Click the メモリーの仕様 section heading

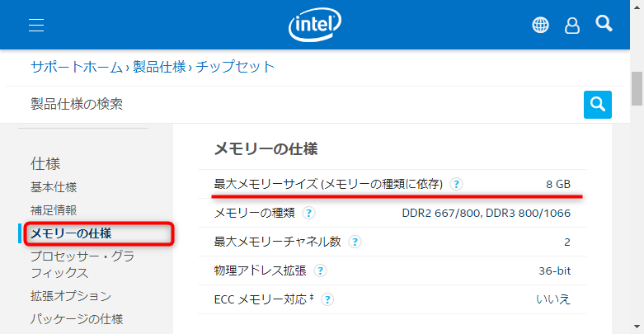click(266, 148)
